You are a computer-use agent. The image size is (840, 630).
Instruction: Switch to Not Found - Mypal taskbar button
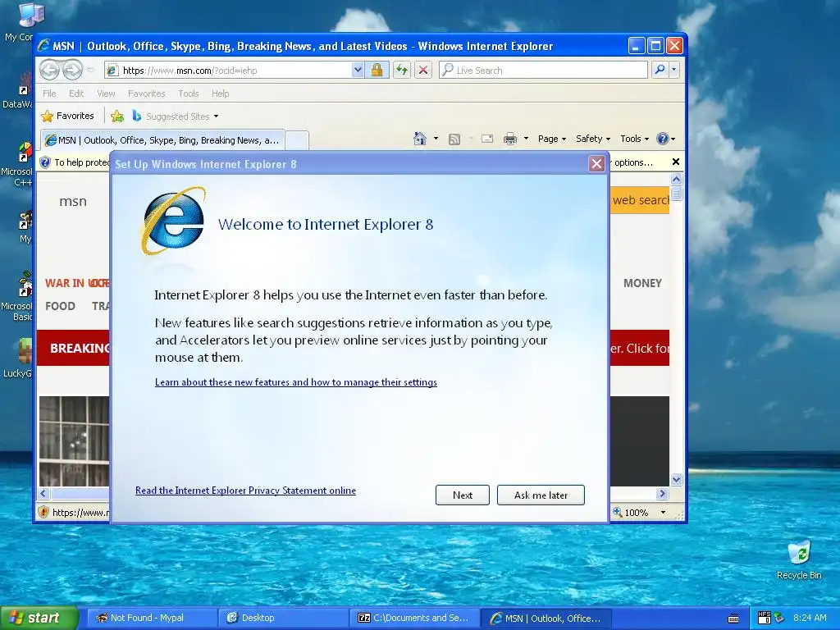(x=152, y=618)
